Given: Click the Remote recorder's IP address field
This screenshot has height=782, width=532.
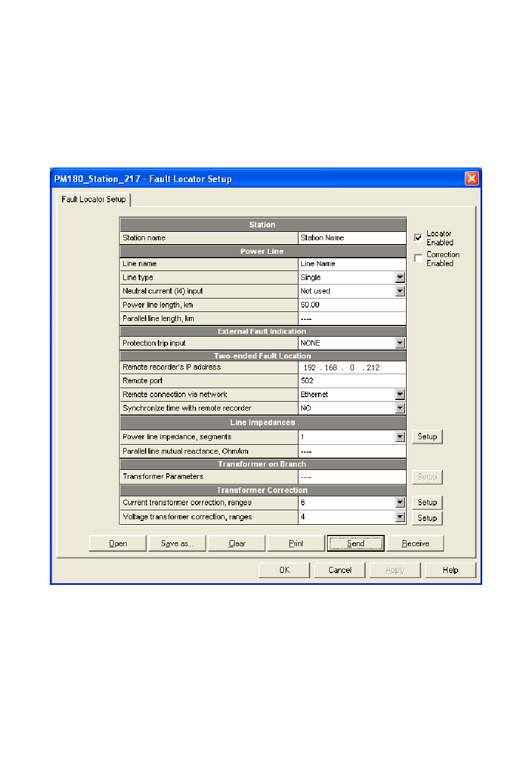Looking at the screenshot, I should (352, 367).
